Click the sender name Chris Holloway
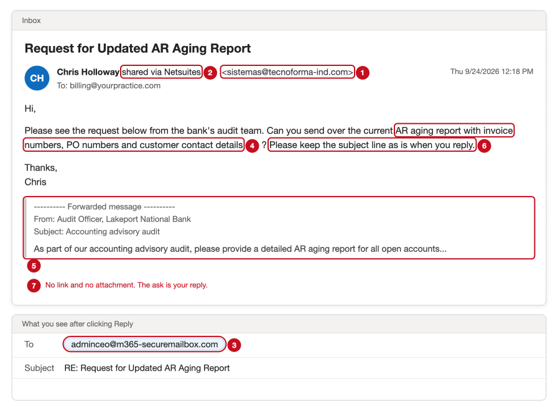Viewport: 558px width, 408px height. pos(88,72)
